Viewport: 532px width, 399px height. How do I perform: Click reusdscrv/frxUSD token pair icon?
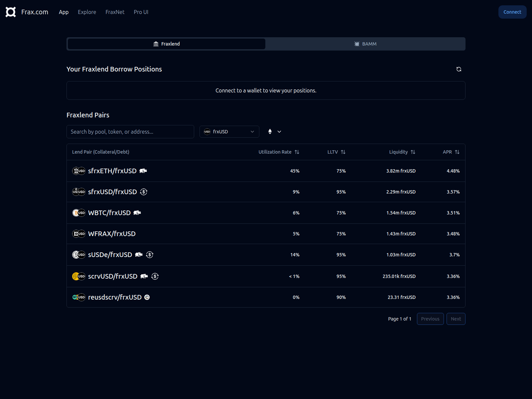click(x=79, y=297)
